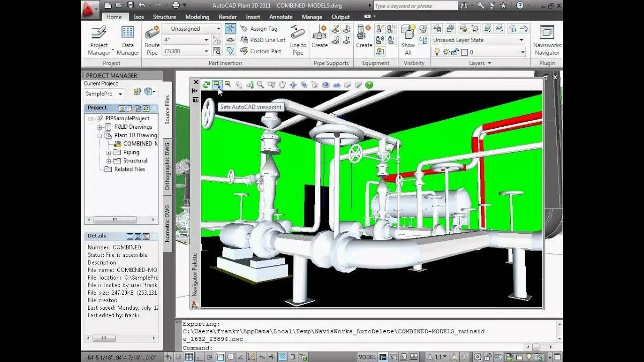Open the SamplePro current project dropdown
The height and width of the screenshot is (362, 644).
pos(104,94)
